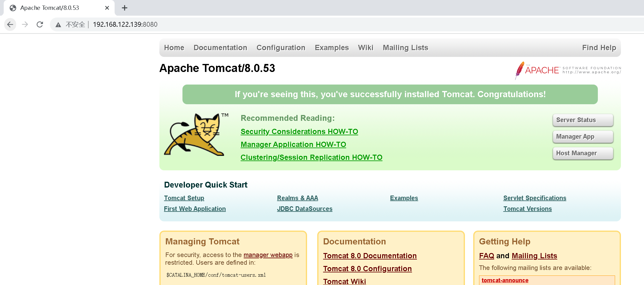Go to Configuration in the navigation bar
This screenshot has width=644, height=285.
[x=281, y=48]
